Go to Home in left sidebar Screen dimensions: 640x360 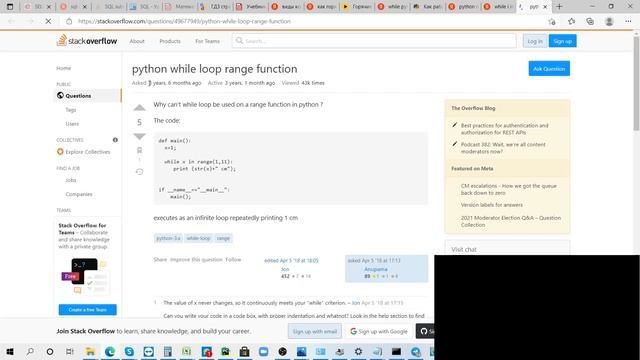[x=64, y=68]
